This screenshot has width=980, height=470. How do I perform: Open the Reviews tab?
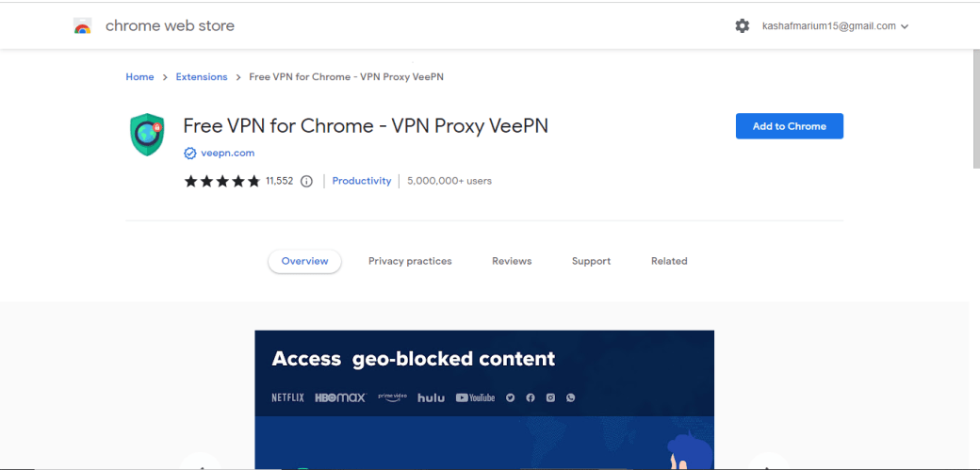pos(512,261)
